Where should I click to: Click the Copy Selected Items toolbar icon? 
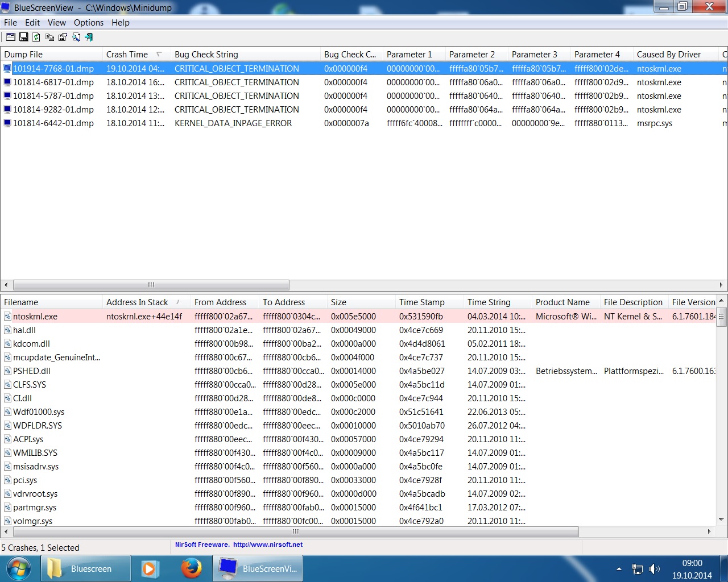coord(49,37)
